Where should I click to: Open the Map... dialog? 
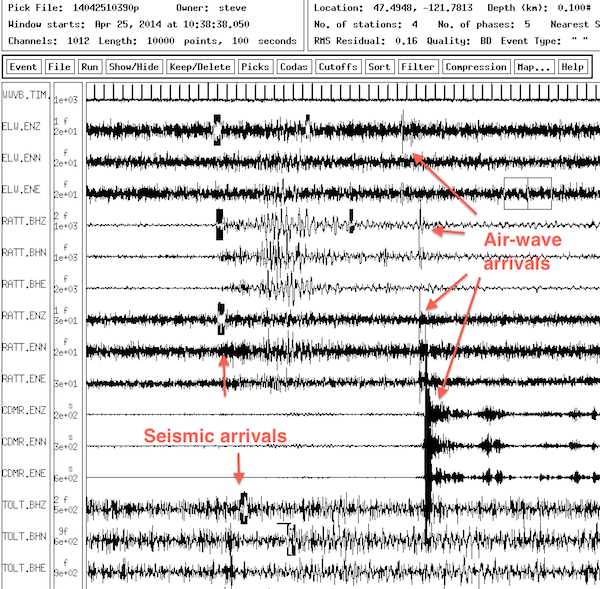[x=534, y=67]
